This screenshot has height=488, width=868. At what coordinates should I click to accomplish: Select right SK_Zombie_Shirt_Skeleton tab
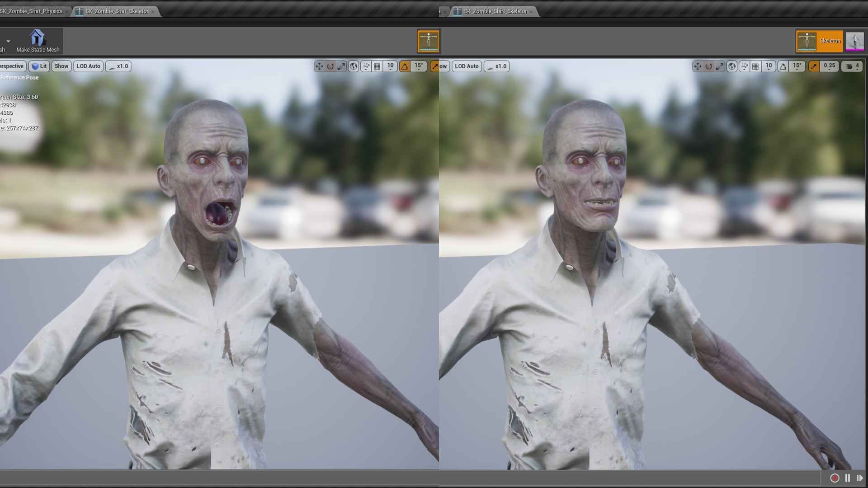click(495, 11)
